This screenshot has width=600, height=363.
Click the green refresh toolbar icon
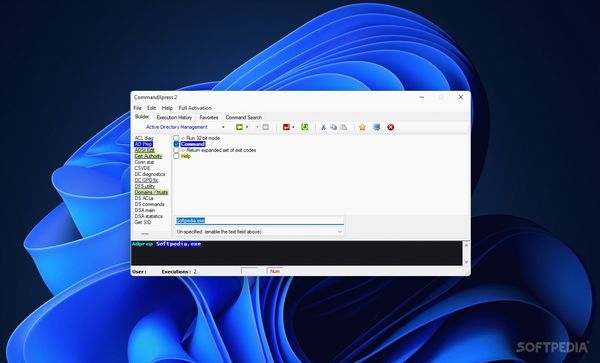coord(305,127)
